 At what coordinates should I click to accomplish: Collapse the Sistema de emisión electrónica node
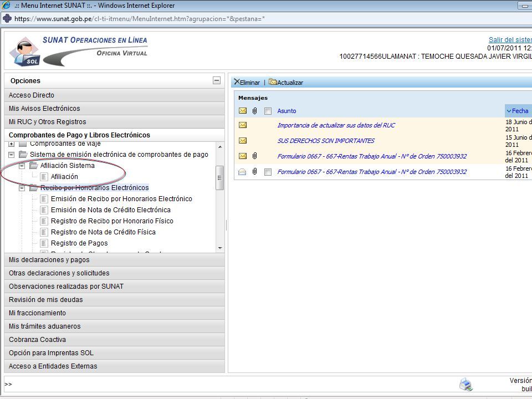pyautogui.click(x=12, y=155)
